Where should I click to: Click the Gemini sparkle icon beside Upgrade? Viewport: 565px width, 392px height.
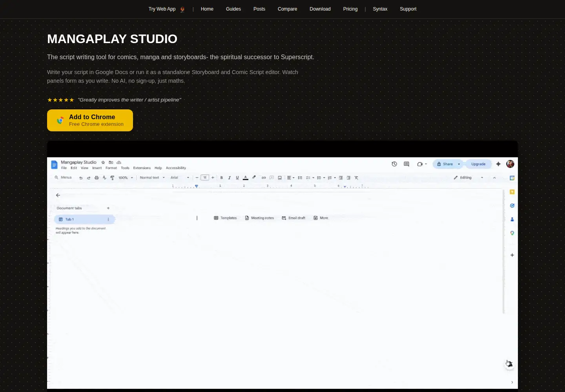498,164
